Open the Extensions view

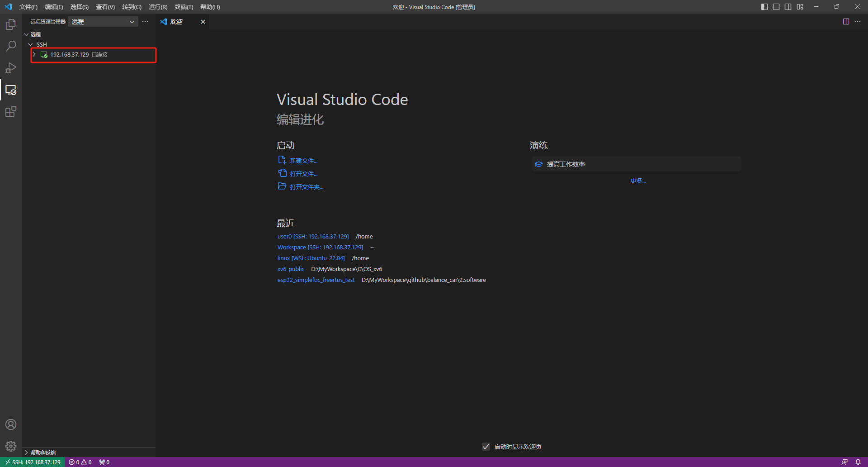point(11,111)
